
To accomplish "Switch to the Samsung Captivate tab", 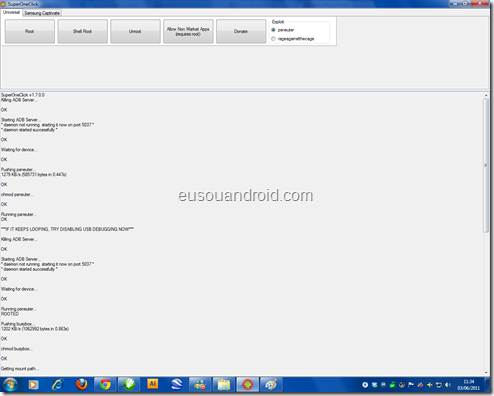I will tap(42, 13).
